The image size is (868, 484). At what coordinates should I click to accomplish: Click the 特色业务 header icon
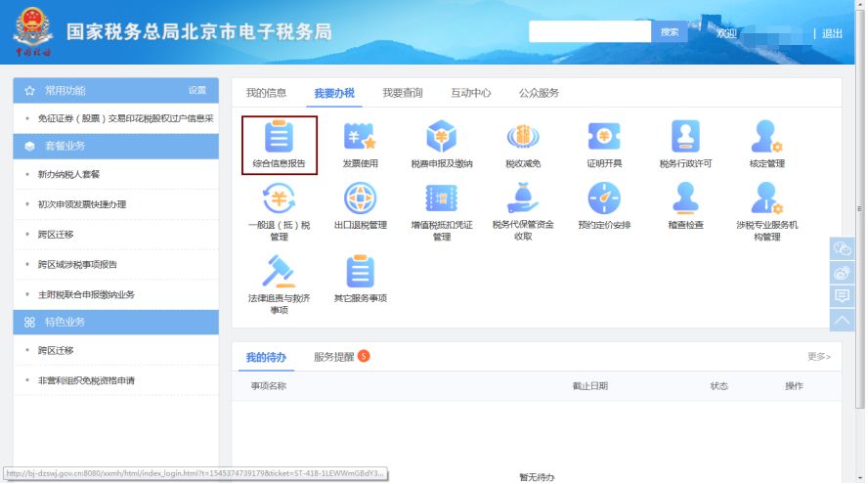click(30, 322)
